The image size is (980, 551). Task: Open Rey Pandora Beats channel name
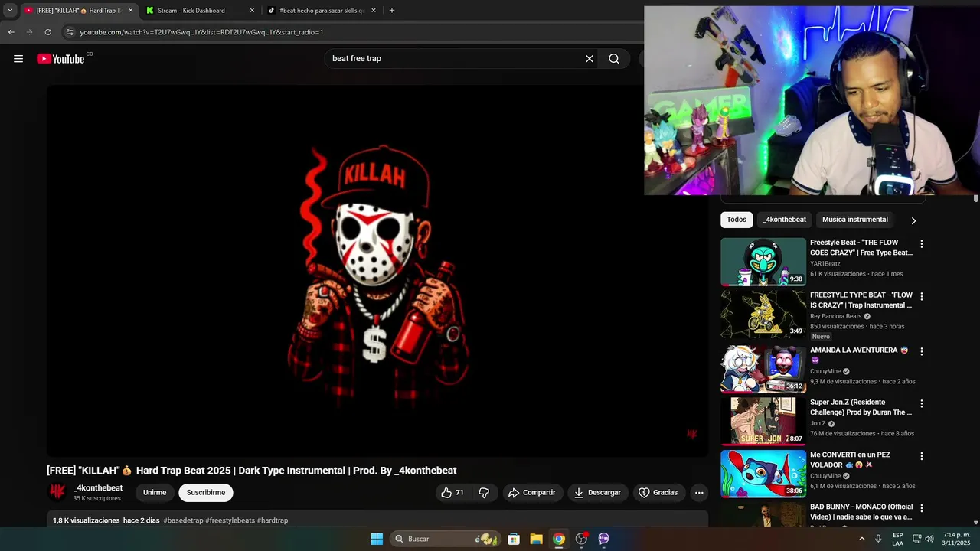(835, 316)
